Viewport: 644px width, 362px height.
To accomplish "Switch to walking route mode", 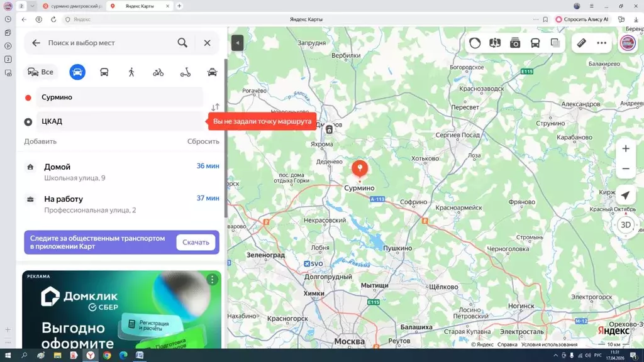I will click(131, 72).
